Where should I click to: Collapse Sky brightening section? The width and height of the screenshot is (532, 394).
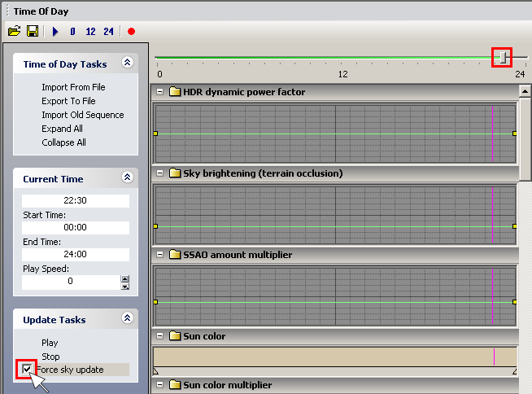159,173
